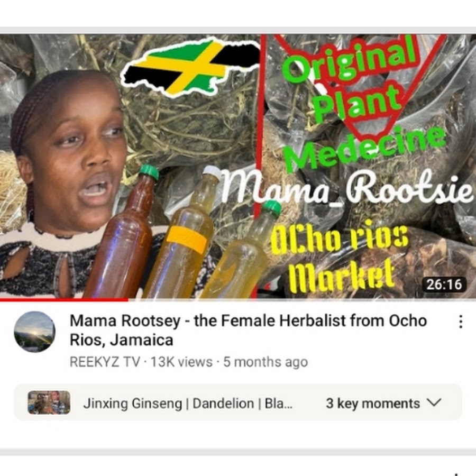Click the 5 months ago upload date

266,362
